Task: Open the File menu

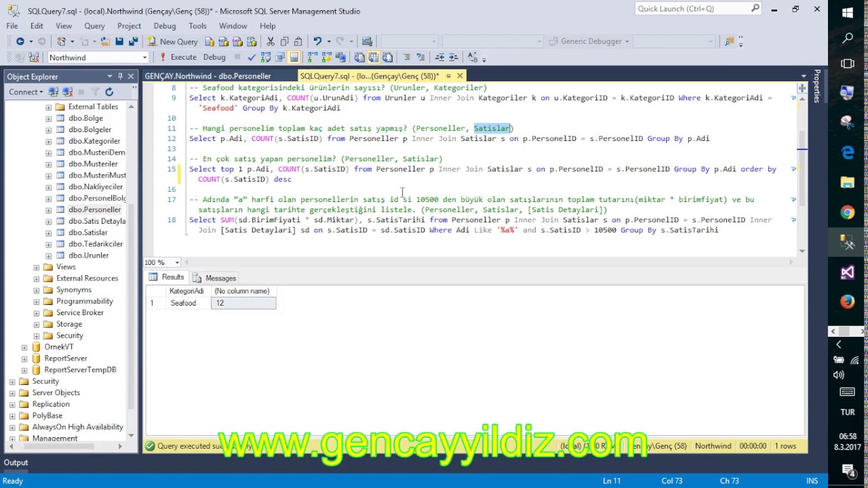Action: pos(12,26)
